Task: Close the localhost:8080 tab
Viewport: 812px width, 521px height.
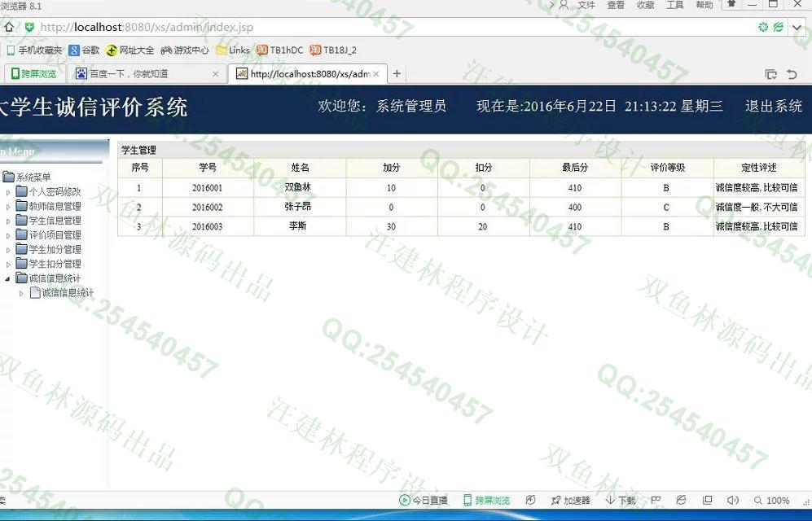Action: click(x=376, y=74)
